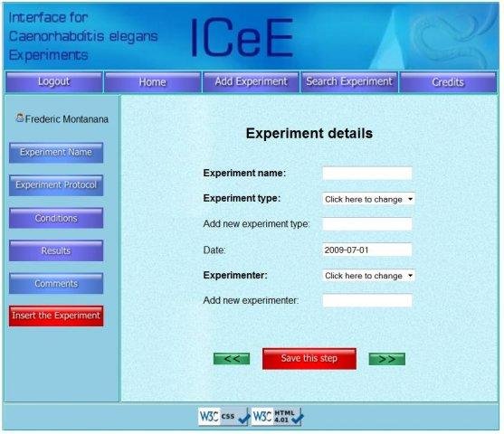The width and height of the screenshot is (504, 434).
Task: Click the 'Date:' label
Action: 214,250
